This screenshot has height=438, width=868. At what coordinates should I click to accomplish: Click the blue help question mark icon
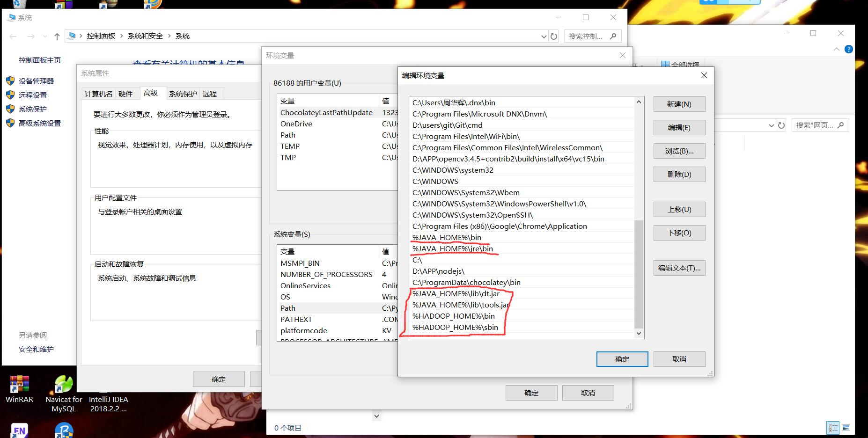pyautogui.click(x=848, y=49)
